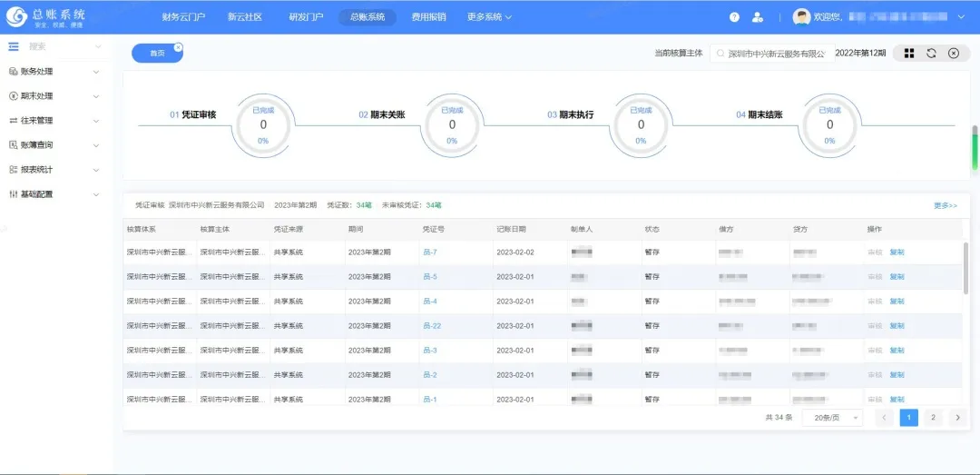Viewport: 980px width, 475px height.
Task: Expand the 往来管理 chevron
Action: (96, 121)
